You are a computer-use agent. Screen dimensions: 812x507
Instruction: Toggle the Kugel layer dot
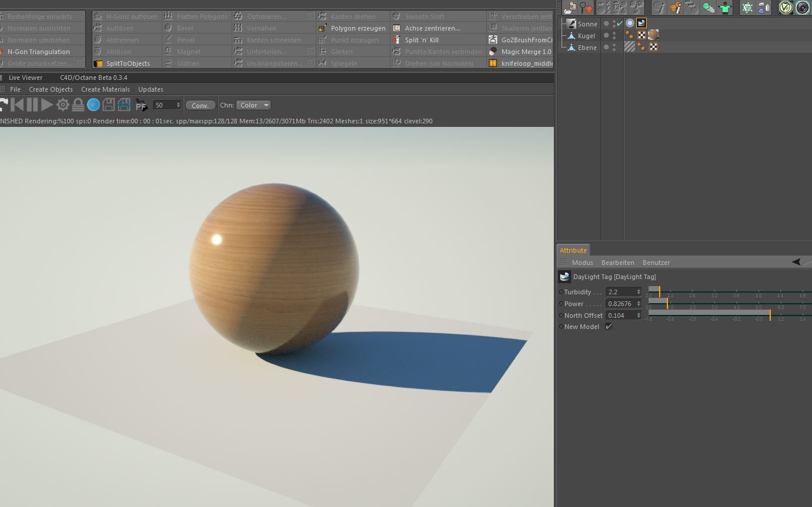[606, 36]
